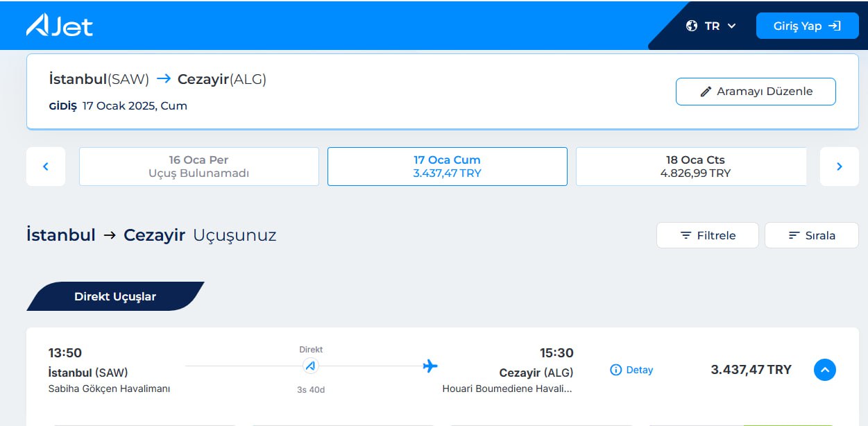Open the TR language dropdown
Screen dimensions: 868x426
point(720,26)
